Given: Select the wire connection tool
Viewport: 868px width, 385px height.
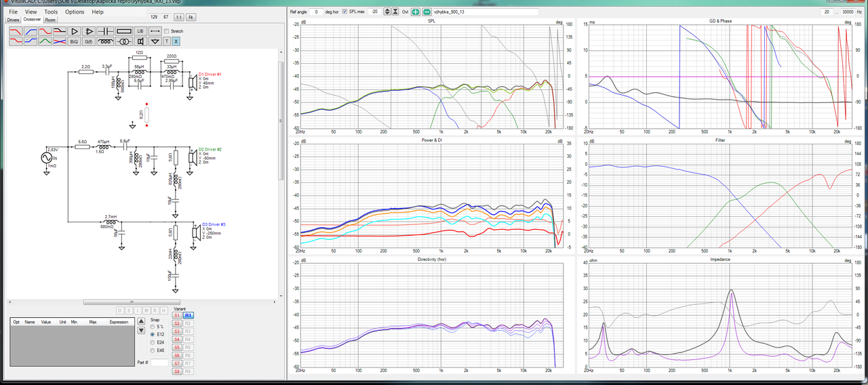Looking at the screenshot, I should pyautogui.click(x=155, y=31).
